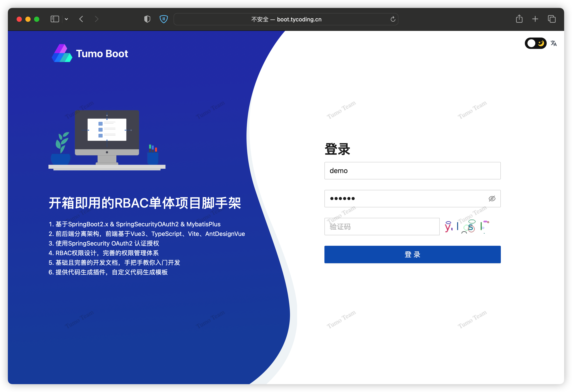Click the password input field
The height and width of the screenshot is (392, 572).
pos(404,199)
